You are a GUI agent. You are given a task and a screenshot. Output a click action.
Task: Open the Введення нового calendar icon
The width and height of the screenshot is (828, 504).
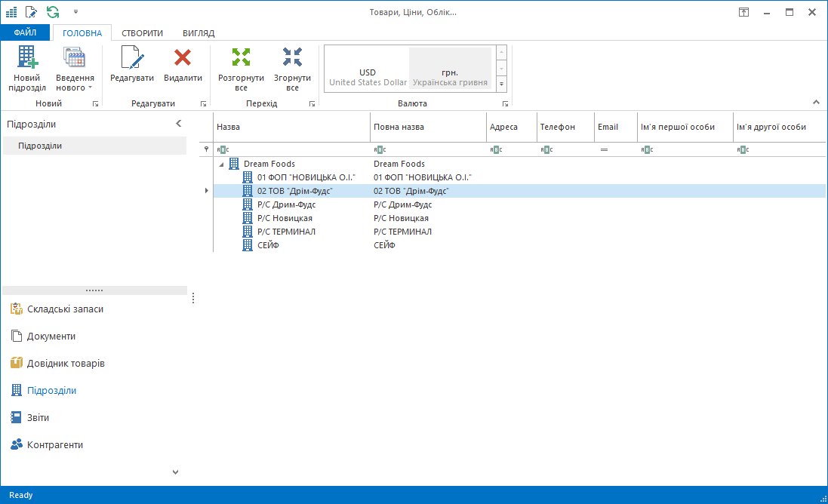click(75, 57)
